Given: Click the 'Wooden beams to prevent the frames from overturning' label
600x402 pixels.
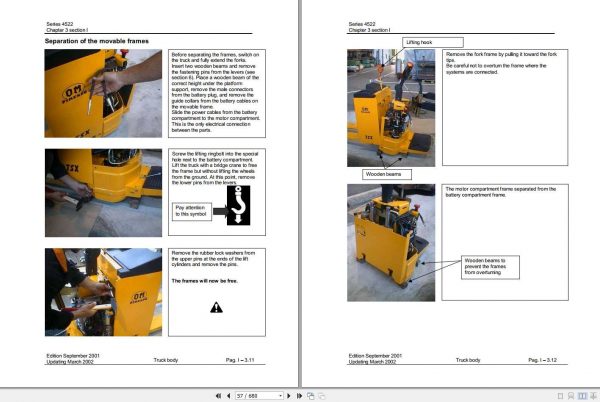Looking at the screenshot, I should [490, 267].
